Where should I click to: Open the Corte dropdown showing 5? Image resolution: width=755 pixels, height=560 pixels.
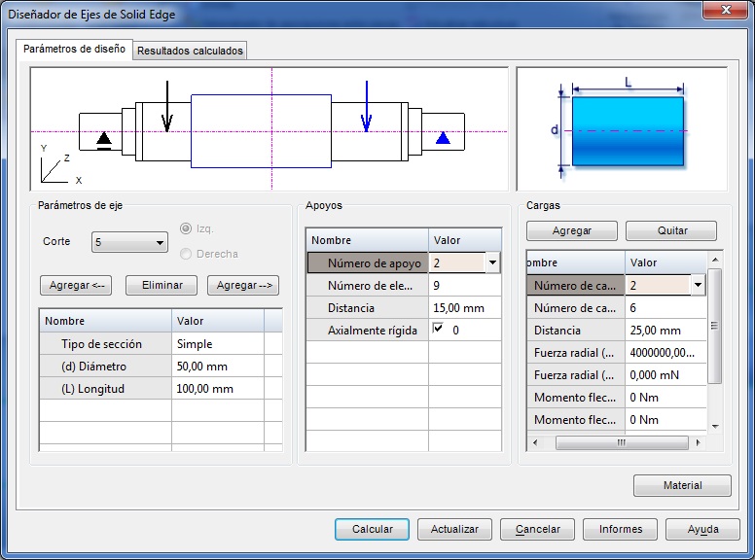coord(129,242)
